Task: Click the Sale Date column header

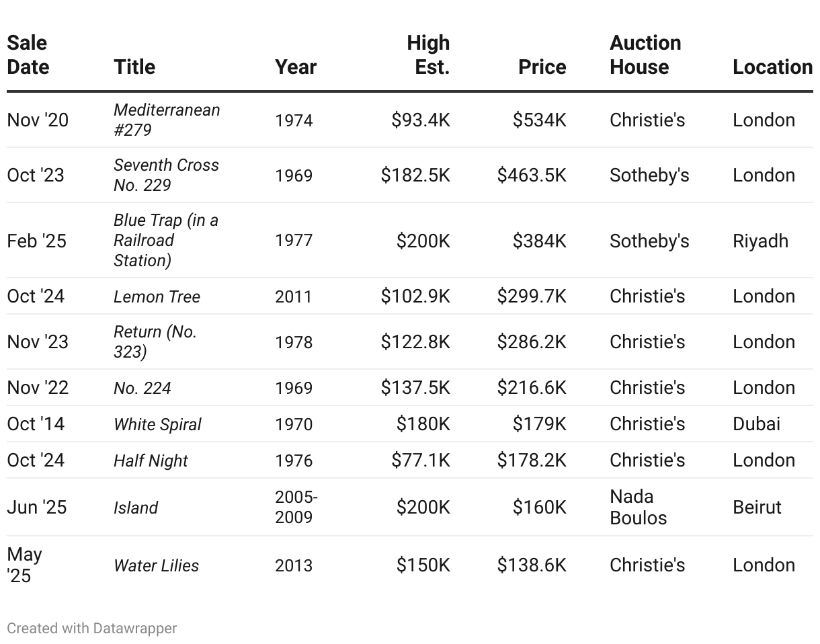Action: coord(28,55)
